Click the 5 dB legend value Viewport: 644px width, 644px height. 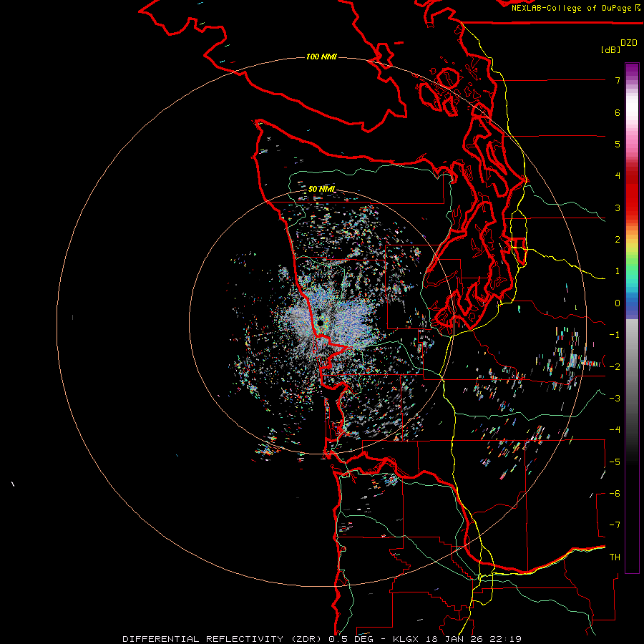click(x=618, y=144)
